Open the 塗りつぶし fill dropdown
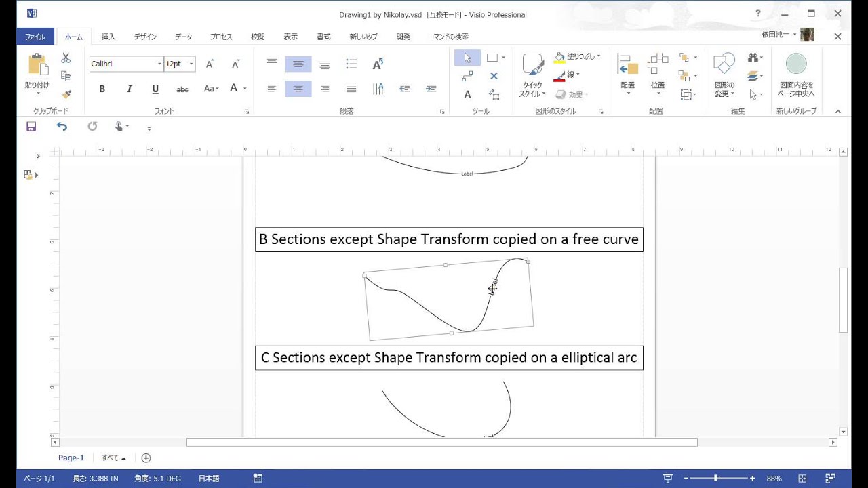 pos(599,56)
